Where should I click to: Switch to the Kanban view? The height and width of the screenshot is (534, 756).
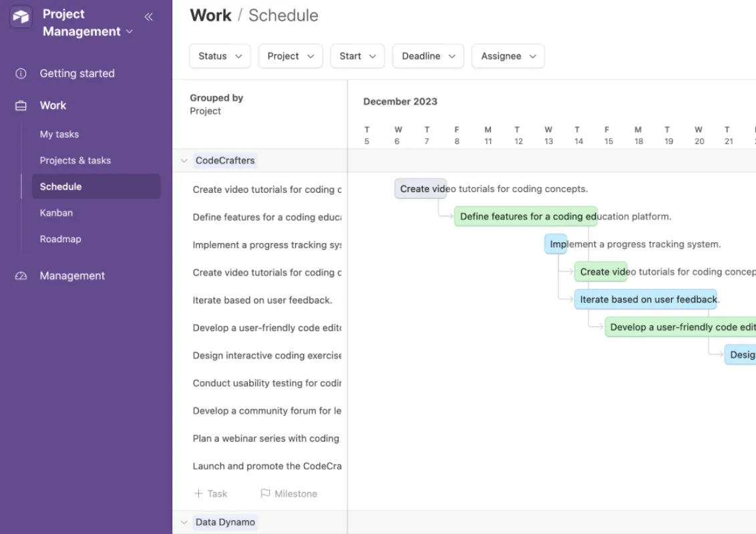[x=56, y=212]
